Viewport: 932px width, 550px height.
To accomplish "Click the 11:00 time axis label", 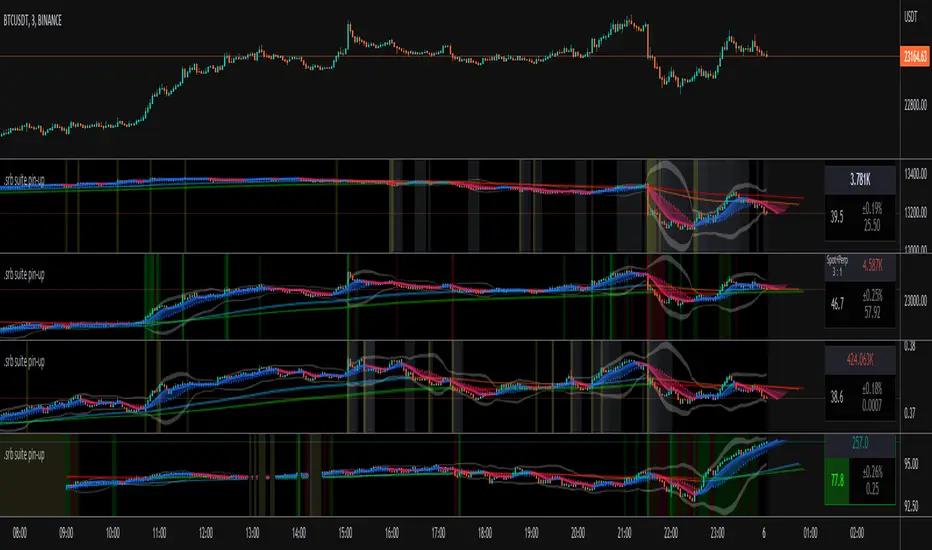I will click(159, 533).
